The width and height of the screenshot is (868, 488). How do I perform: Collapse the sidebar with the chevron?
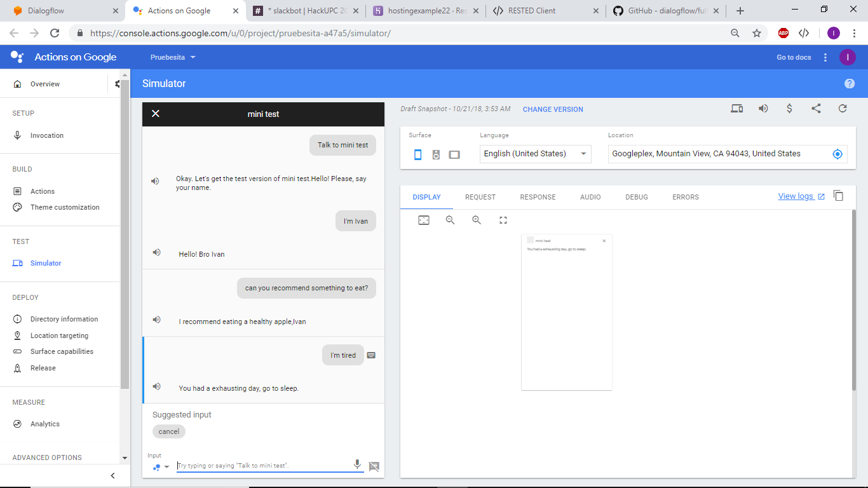tap(113, 475)
